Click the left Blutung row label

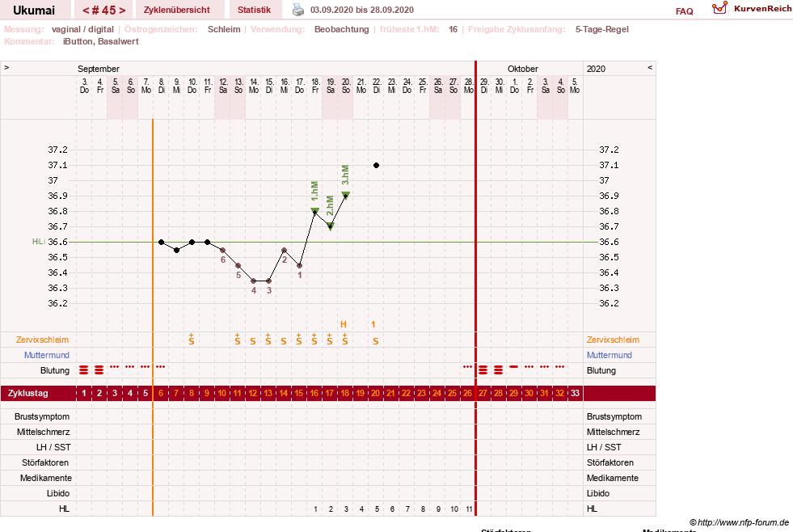click(x=55, y=370)
